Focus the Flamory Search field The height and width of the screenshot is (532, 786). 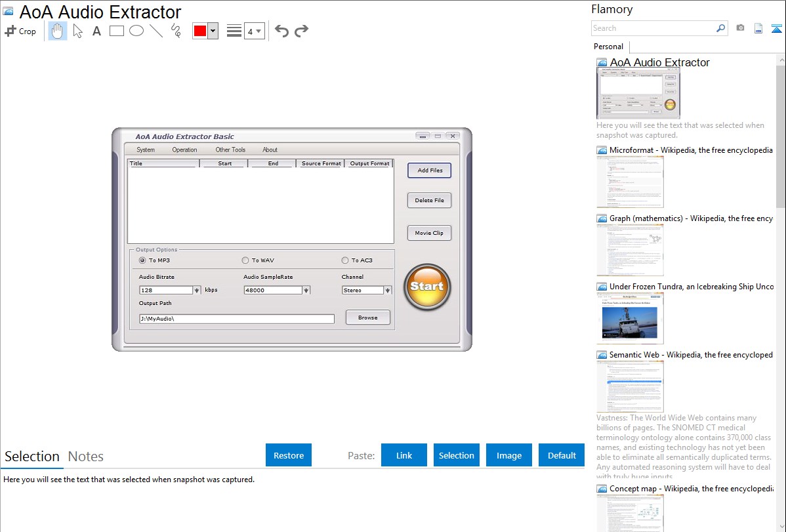[653, 28]
